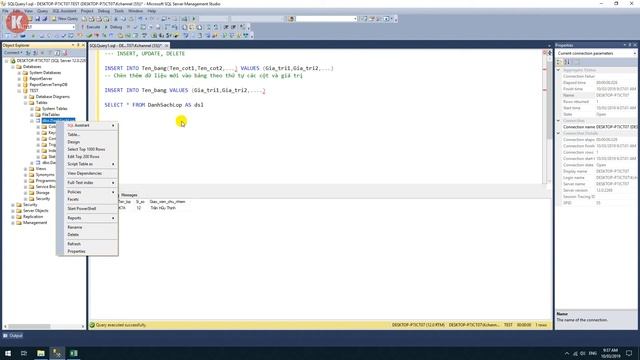Click the Save toolbar icon

(x=38, y=19)
